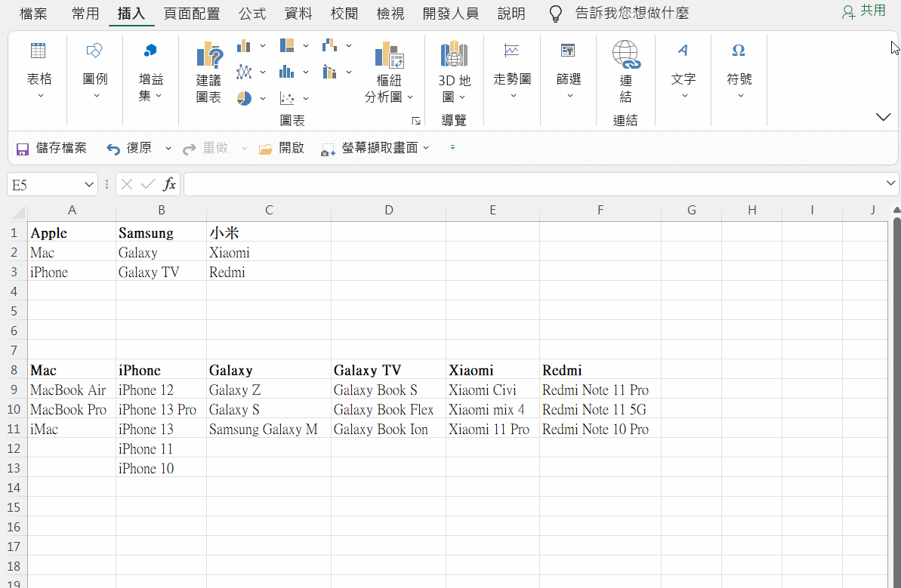Expand the line chart dropdown arrow
The image size is (901, 588).
(x=263, y=72)
